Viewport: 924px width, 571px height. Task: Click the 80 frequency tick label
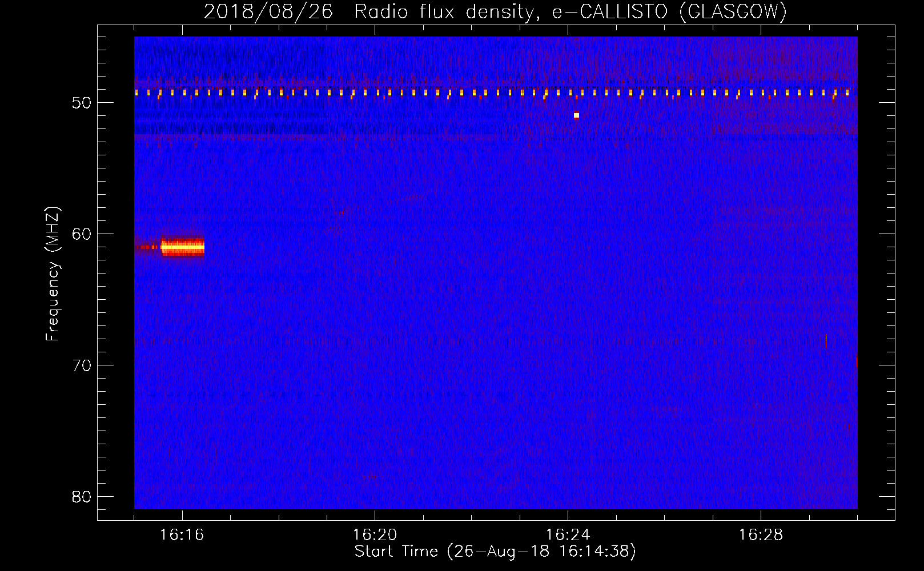82,497
